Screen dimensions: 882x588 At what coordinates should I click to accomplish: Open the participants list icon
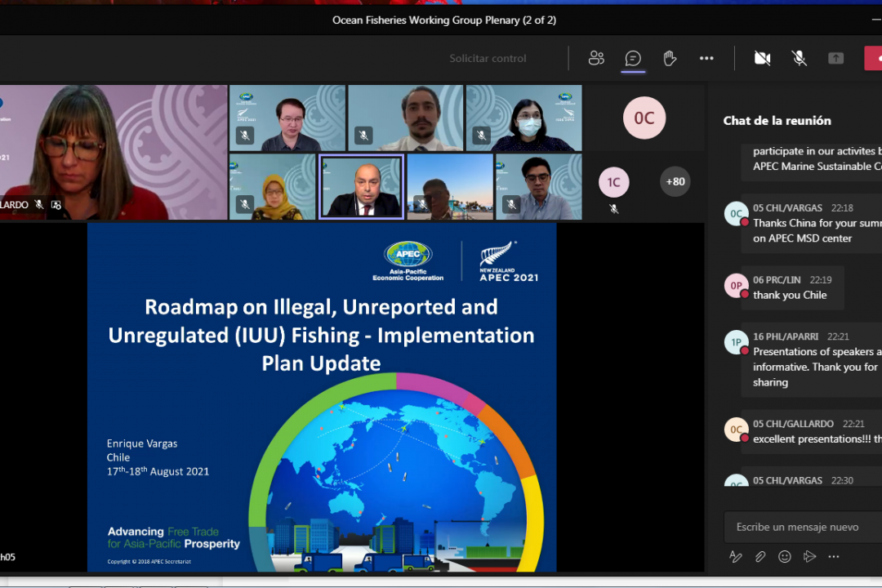(x=596, y=58)
